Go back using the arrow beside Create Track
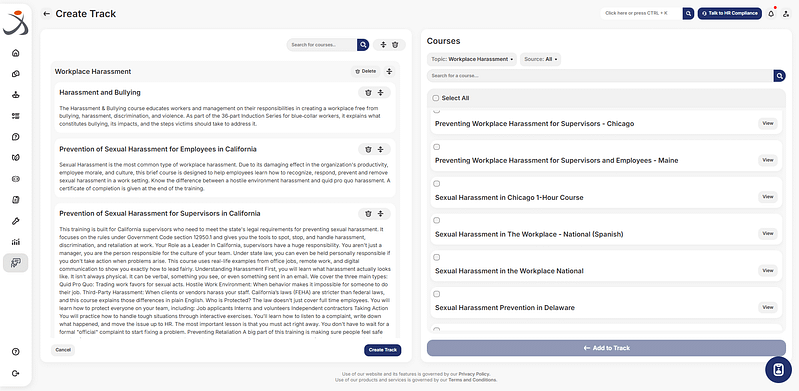This screenshot has height=391, width=799. tap(47, 14)
